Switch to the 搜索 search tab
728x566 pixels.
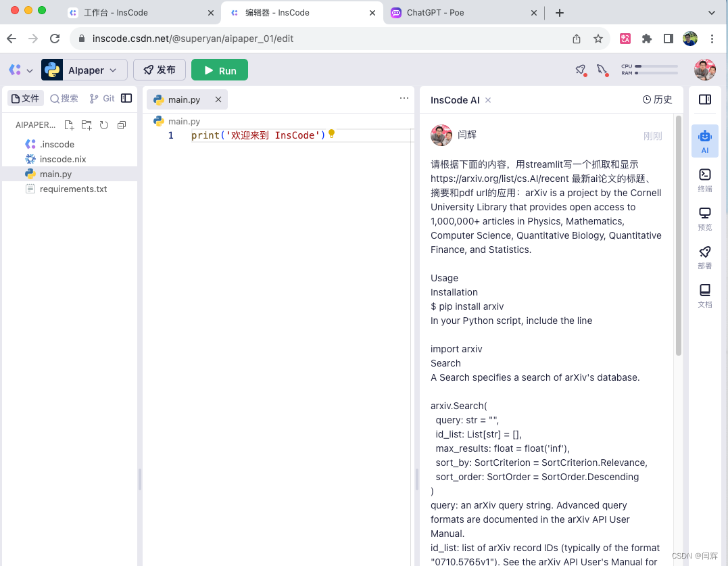[64, 99]
